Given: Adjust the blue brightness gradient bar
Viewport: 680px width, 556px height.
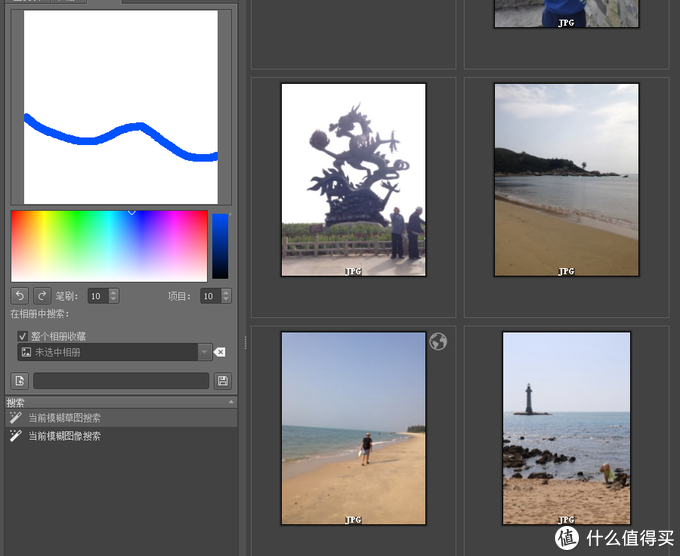Looking at the screenshot, I should tap(220, 245).
